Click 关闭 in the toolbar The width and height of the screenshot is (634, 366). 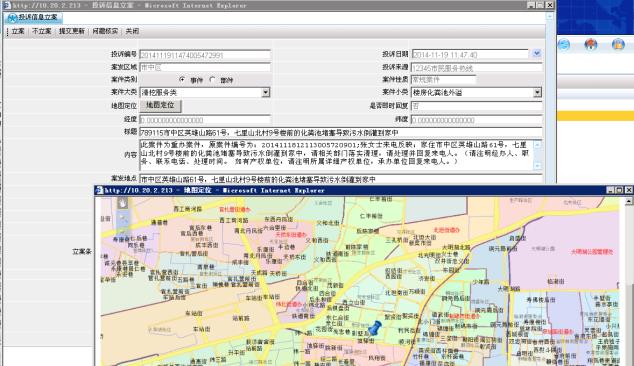pyautogui.click(x=132, y=31)
